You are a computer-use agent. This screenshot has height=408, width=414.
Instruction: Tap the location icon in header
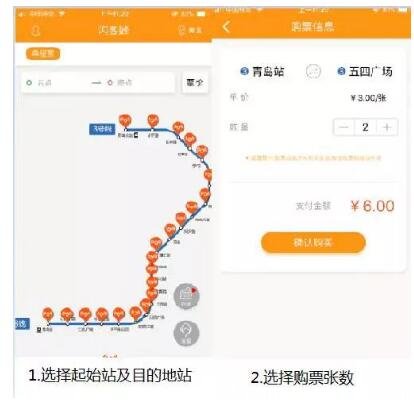coord(182,30)
